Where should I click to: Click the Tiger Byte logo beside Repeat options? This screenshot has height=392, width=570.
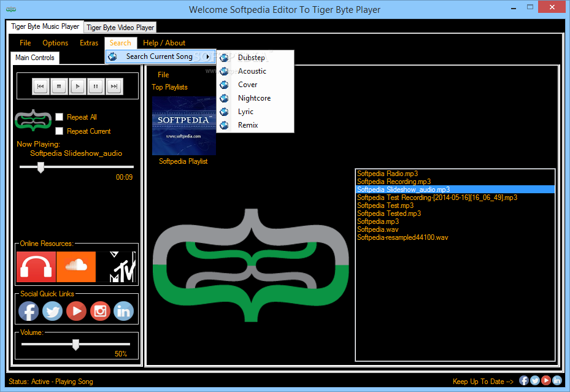point(33,120)
